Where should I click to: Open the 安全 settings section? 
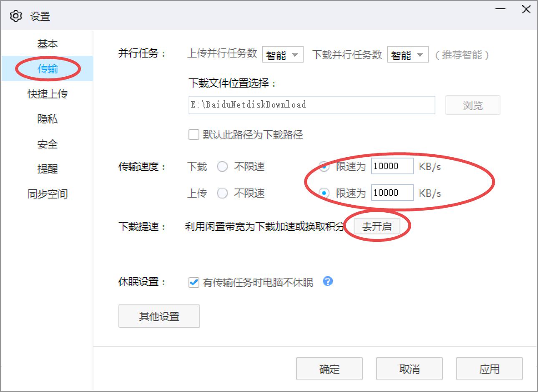[48, 144]
